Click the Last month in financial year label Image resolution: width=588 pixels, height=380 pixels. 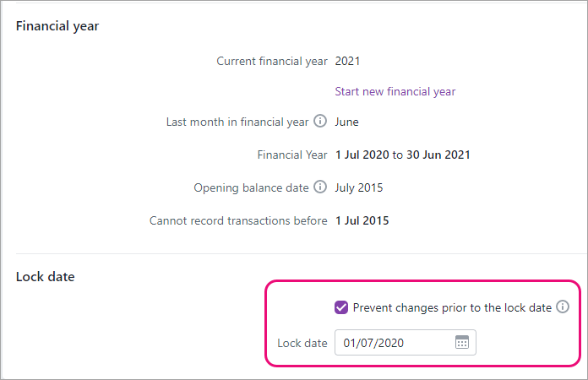pos(237,122)
